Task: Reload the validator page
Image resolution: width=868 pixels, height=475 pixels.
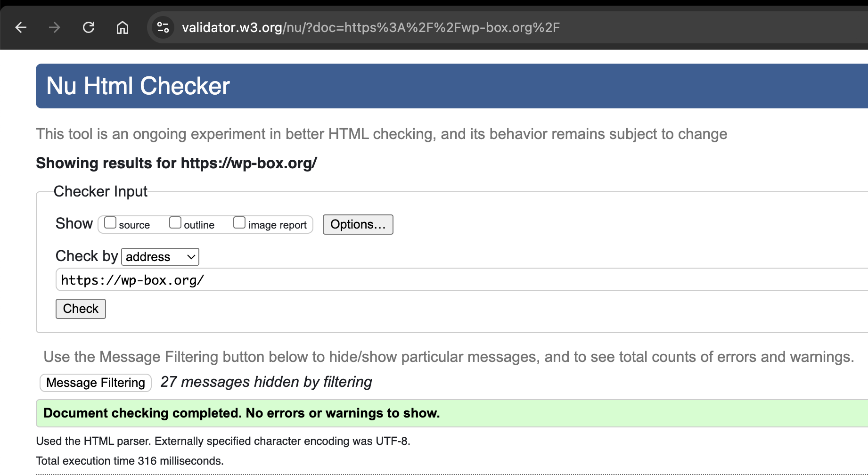Action: pos(89,27)
